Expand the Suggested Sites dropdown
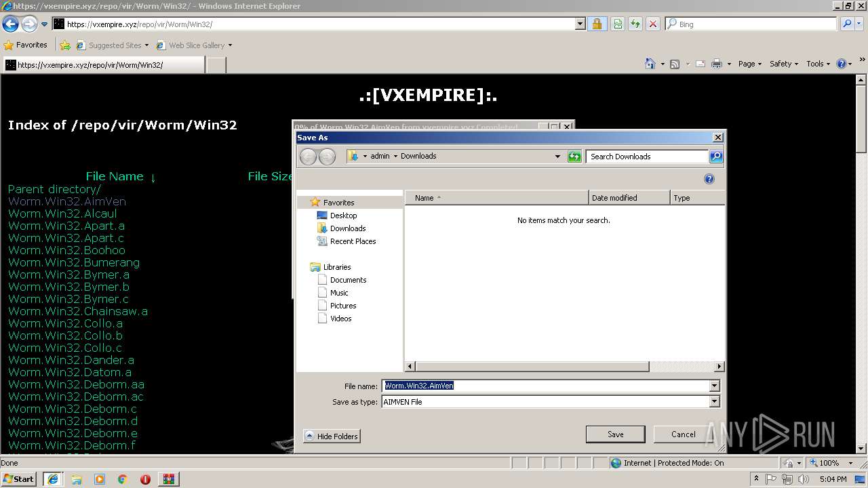 146,45
